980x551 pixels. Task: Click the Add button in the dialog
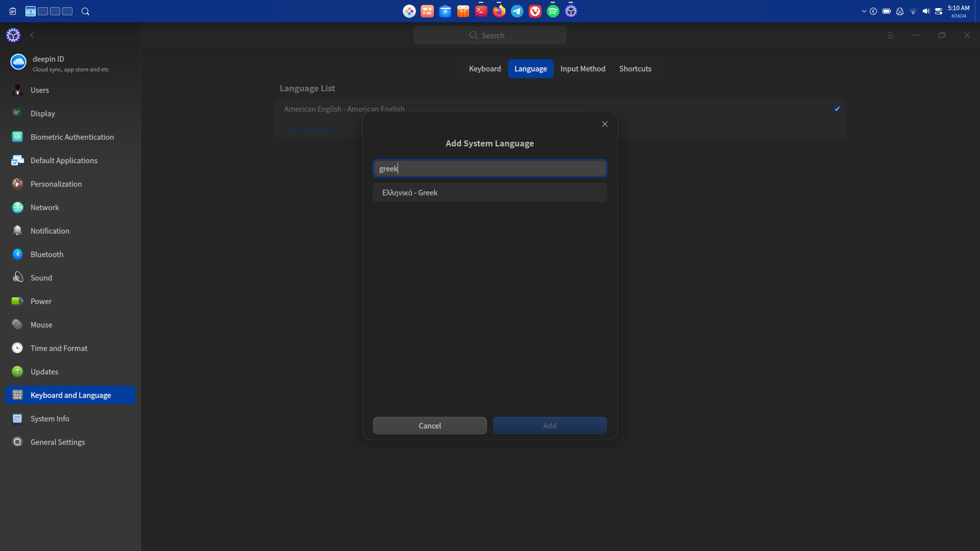(550, 425)
